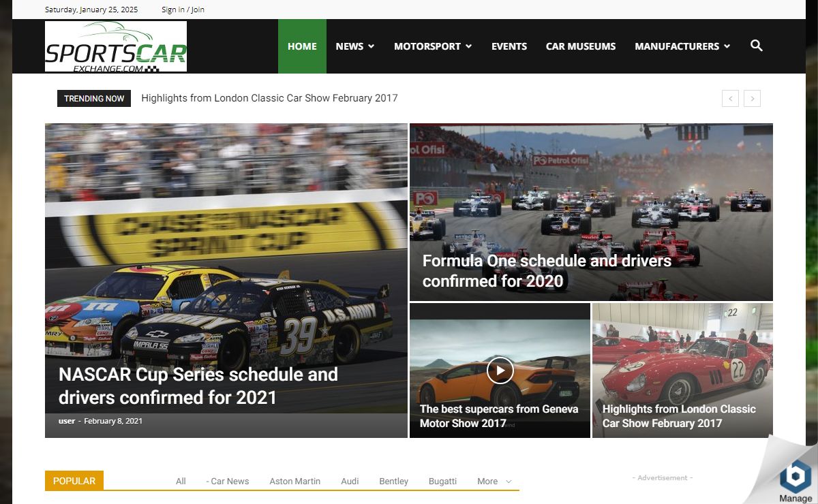Screen dimensions: 818x504
Task: Click the Sign in / Join link
Action: point(183,10)
